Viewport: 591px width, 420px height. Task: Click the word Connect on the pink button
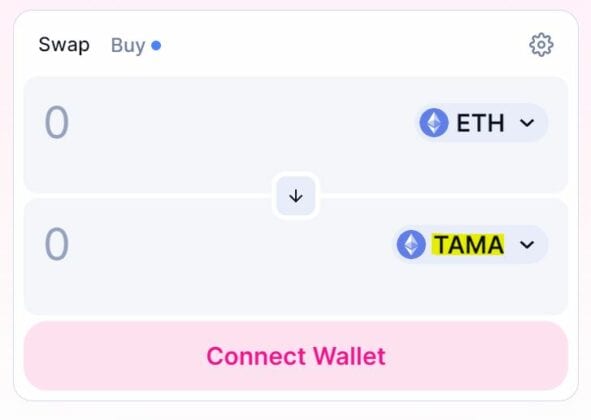tap(256, 356)
